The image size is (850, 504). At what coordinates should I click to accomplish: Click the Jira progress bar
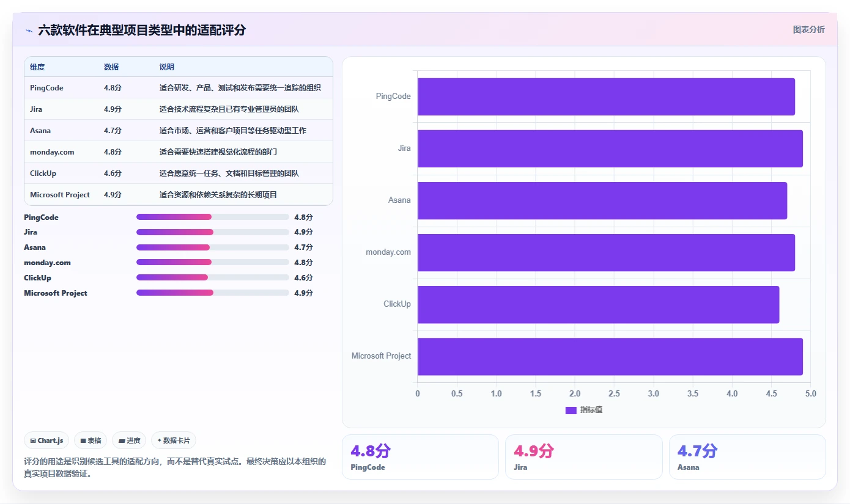(213, 232)
